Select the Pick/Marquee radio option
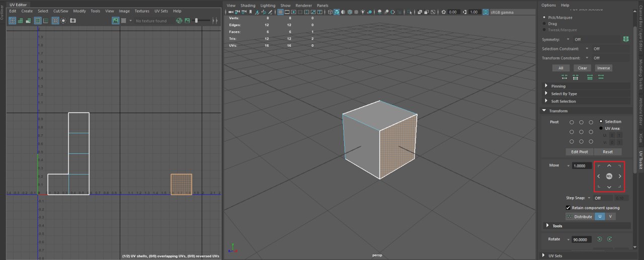The height and width of the screenshot is (260, 644). [x=544, y=18]
